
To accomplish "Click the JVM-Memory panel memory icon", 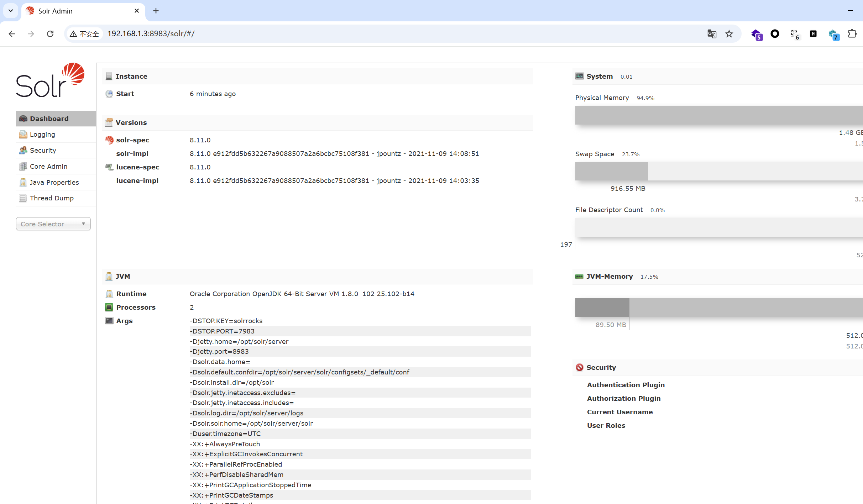I will [579, 276].
